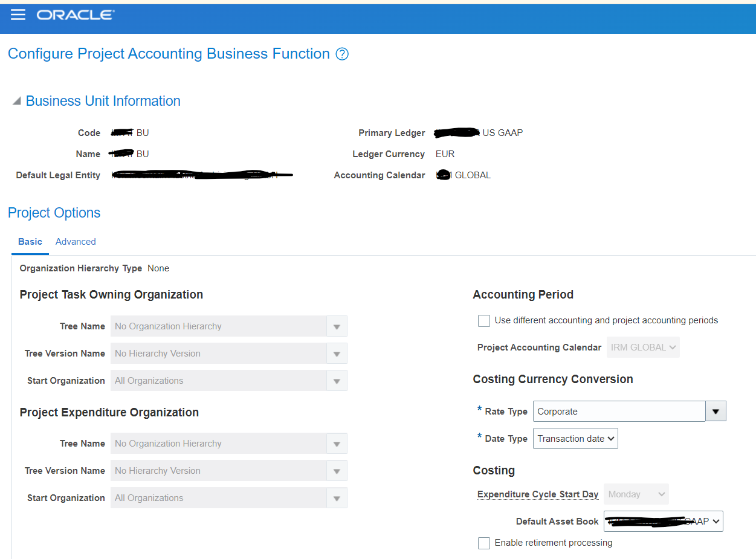Collapse the Business Unit Information section
The image size is (756, 559).
(18, 101)
